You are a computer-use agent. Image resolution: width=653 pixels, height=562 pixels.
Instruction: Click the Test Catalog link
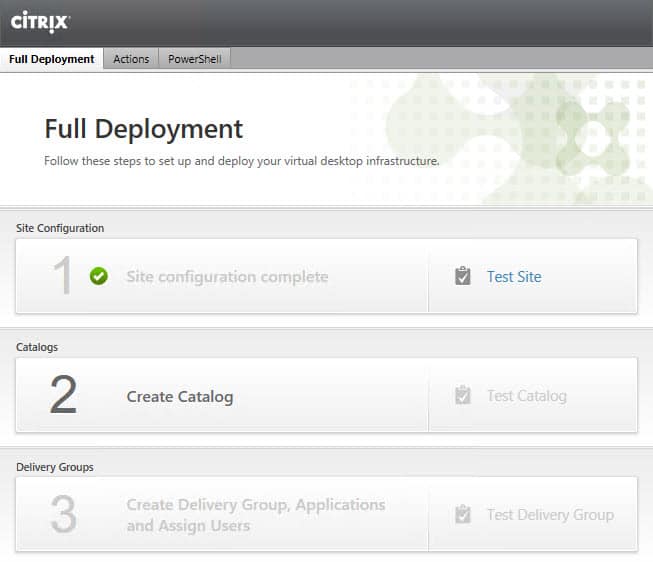(527, 396)
